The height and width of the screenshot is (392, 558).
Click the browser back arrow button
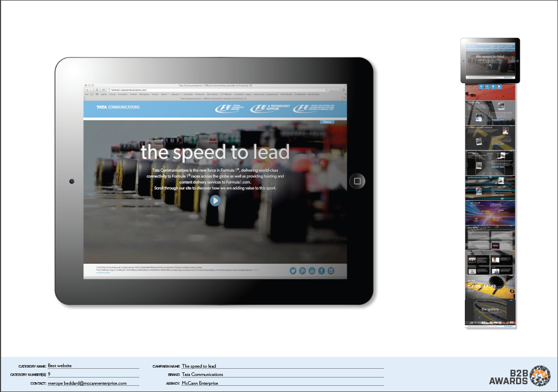point(87,90)
